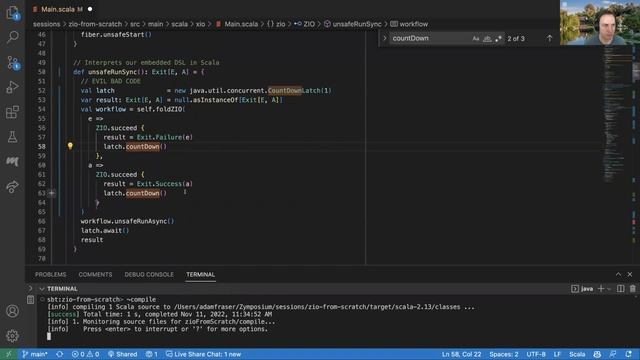Open the Search view in activity bar
Viewport: 640px width, 360px height.
13,37
